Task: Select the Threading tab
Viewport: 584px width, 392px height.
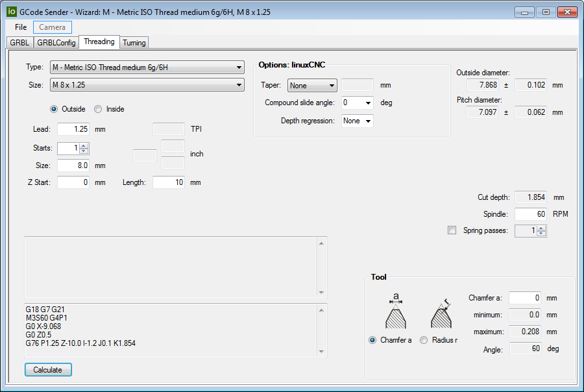Action: [99, 42]
